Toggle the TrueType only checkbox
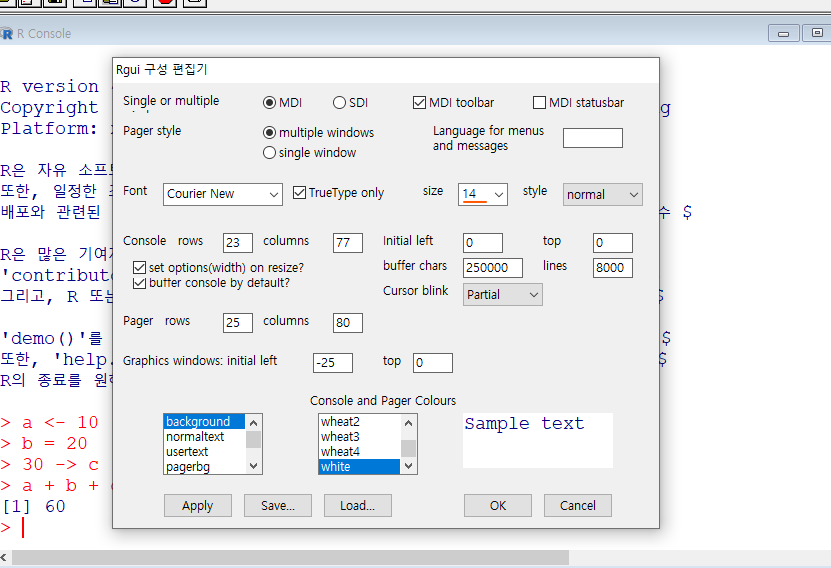The image size is (831, 568). click(299, 193)
